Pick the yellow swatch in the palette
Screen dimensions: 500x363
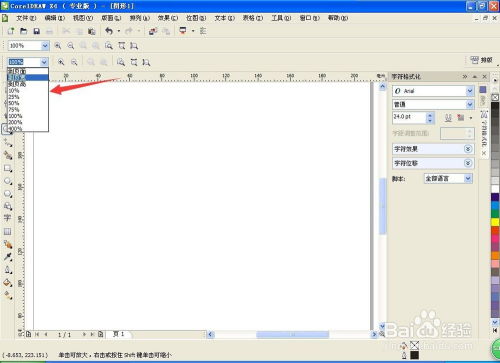pyautogui.click(x=495, y=222)
